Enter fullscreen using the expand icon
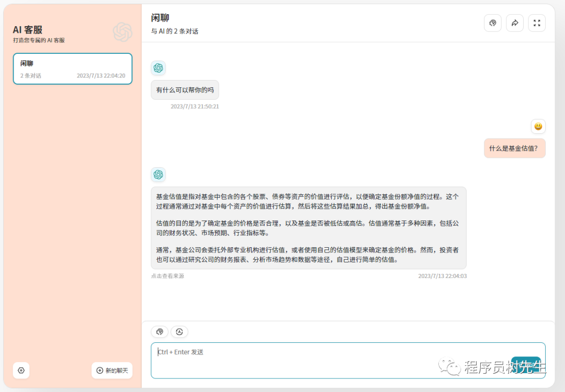The image size is (565, 392). 537,23
